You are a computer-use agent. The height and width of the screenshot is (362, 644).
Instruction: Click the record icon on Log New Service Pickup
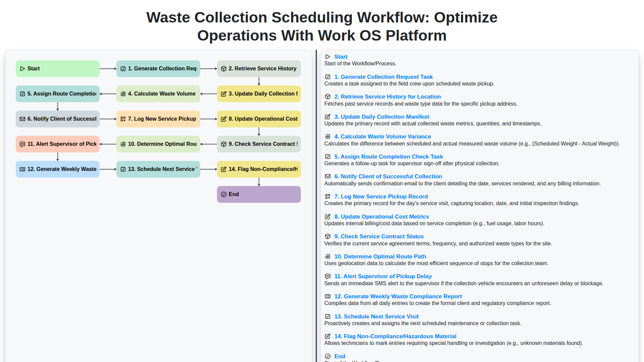tap(123, 119)
